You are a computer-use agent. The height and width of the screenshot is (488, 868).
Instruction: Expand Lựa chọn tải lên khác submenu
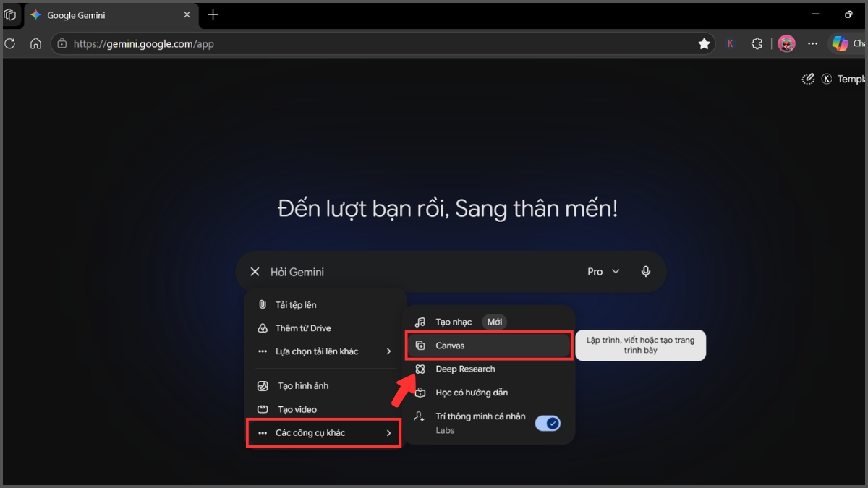tap(325, 351)
